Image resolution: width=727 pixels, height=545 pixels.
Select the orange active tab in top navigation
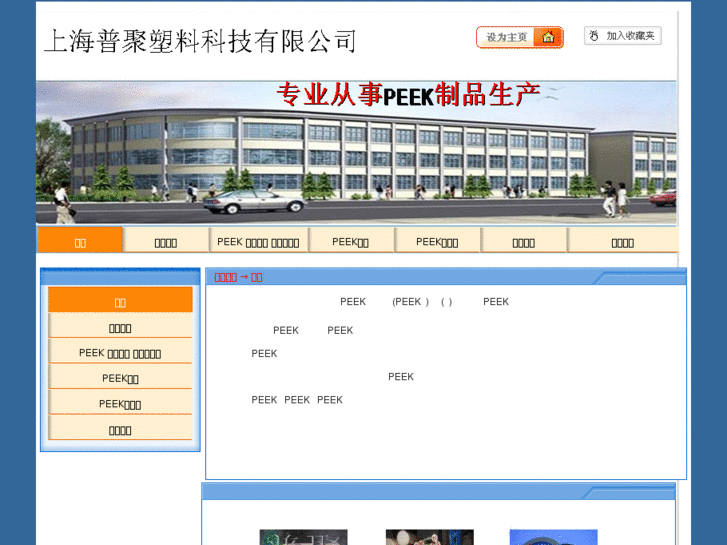pos(80,240)
